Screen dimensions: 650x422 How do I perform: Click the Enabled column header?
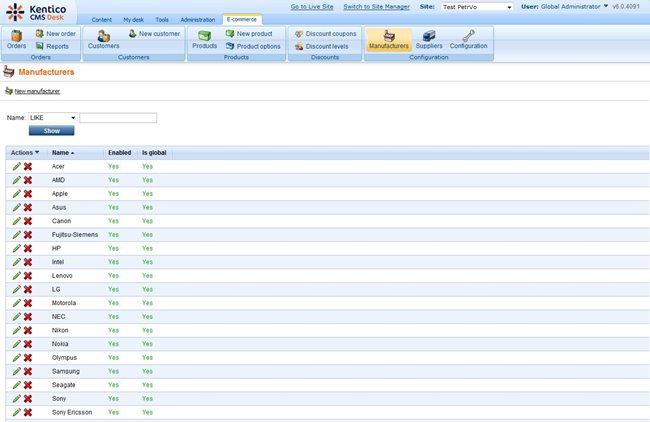[119, 153]
